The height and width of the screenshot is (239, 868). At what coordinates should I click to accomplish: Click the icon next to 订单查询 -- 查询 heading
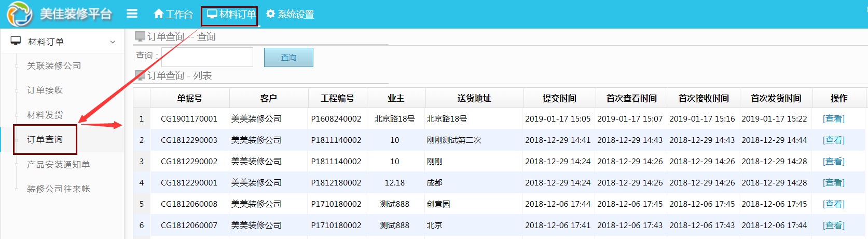click(140, 36)
